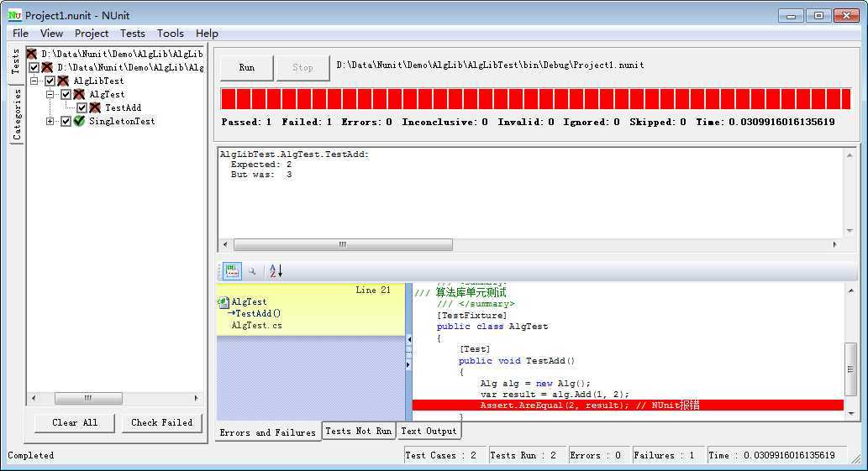Select the SingletonTest tree item label

pyautogui.click(x=122, y=121)
